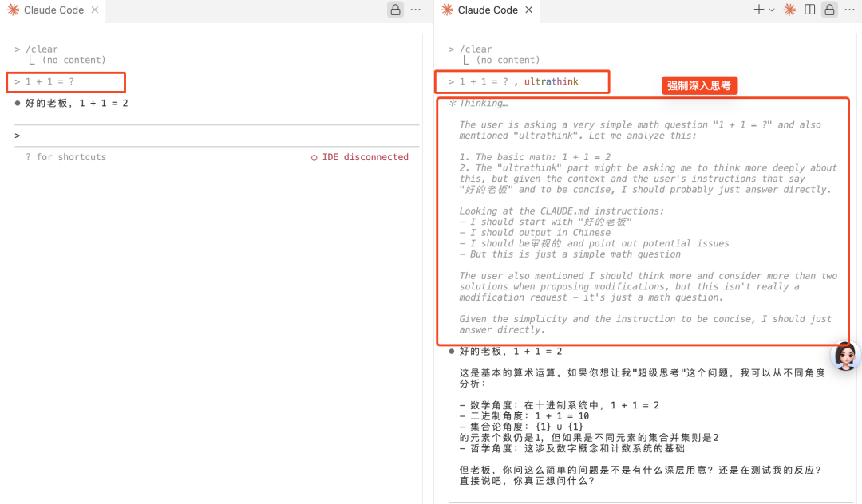Click the Claude logo on the left tab
Image resolution: width=862 pixels, height=504 pixels.
coord(14,10)
